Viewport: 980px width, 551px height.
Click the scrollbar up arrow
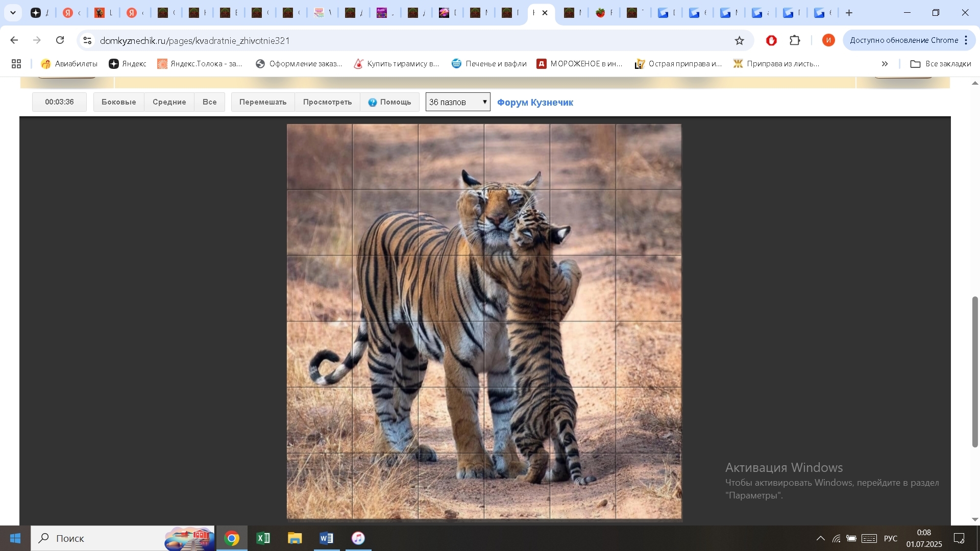point(975,83)
